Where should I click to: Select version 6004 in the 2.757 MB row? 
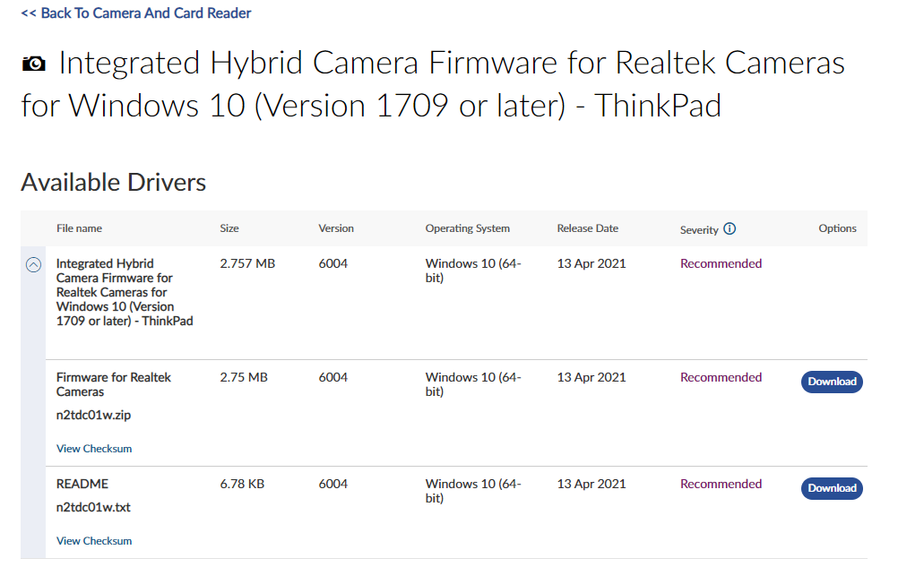333,263
